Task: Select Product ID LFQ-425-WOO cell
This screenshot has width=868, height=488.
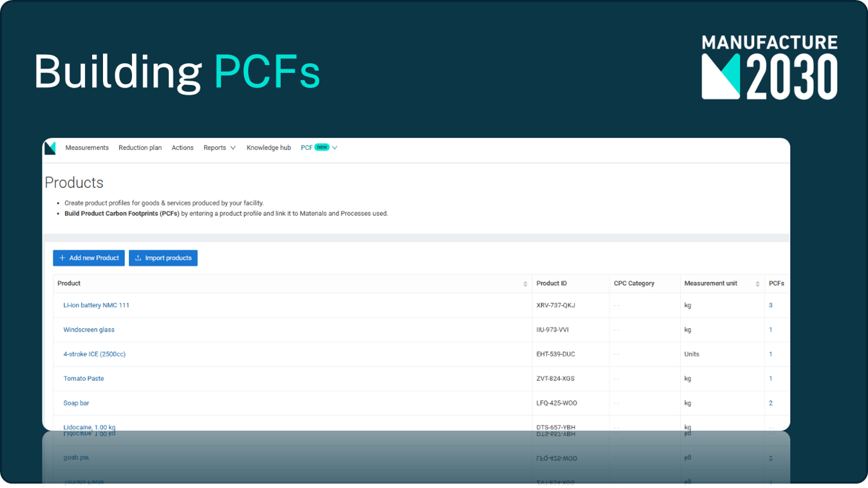Action: (x=571, y=403)
